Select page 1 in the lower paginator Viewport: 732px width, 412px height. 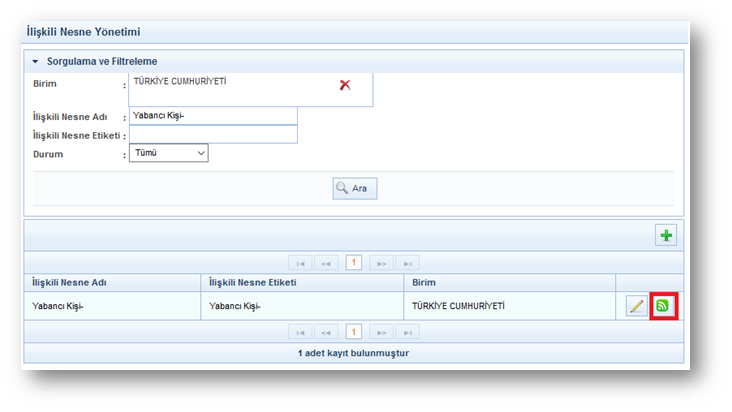coord(353,331)
